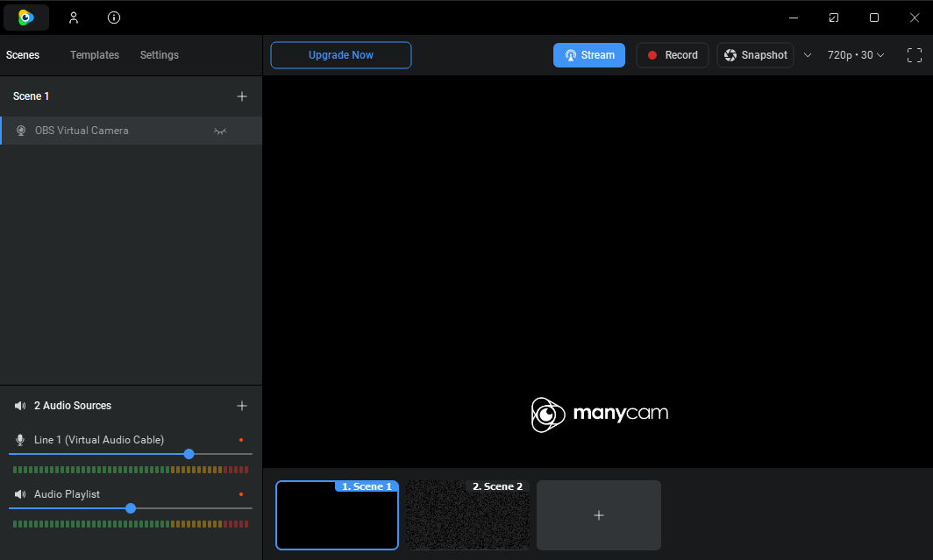The width and height of the screenshot is (933, 560).
Task: Mute the Line 1 microphone icon
Action: (x=20, y=440)
